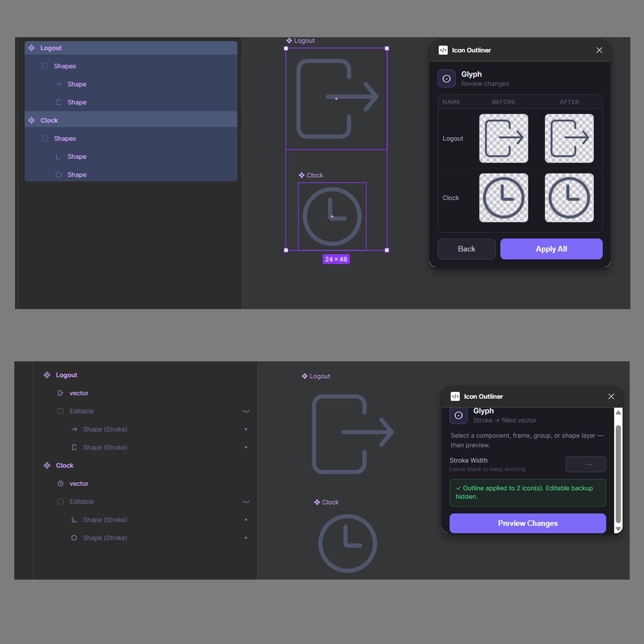
Task: Select the Clock label on the lower canvas
Action: (x=326, y=502)
